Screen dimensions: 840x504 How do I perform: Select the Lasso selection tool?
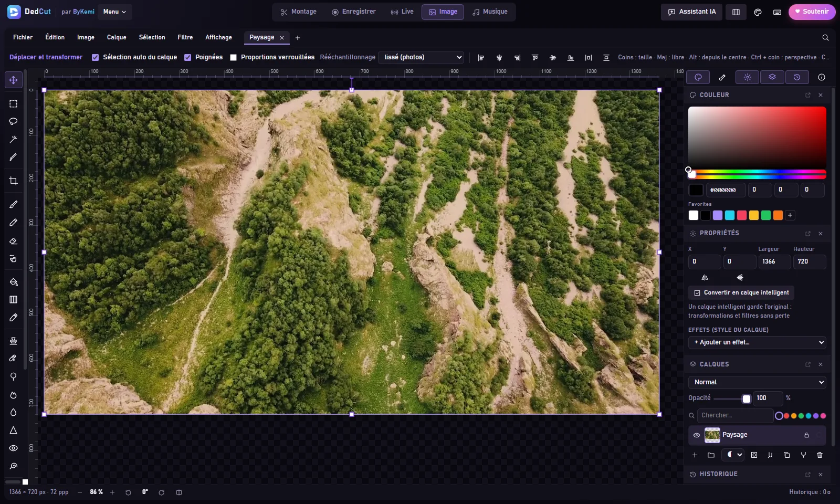(x=13, y=121)
